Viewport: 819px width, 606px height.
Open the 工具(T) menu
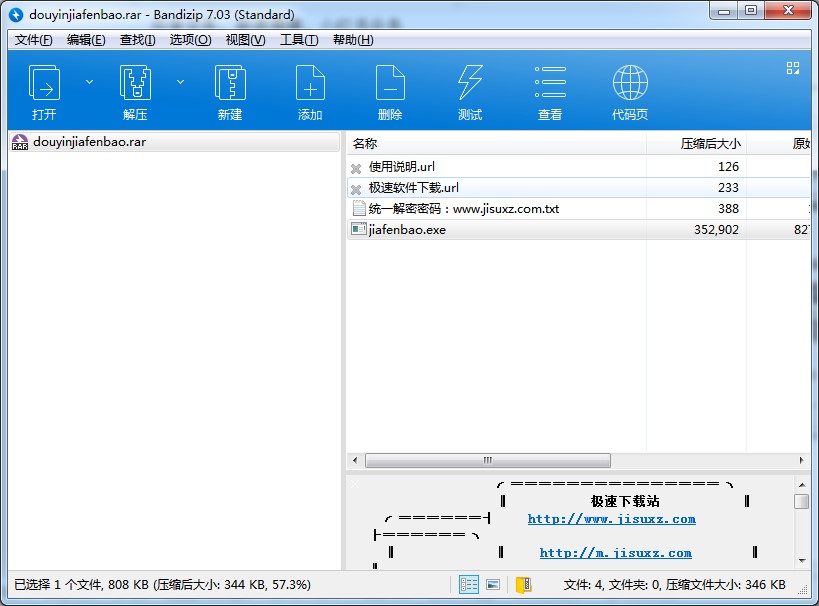tap(299, 40)
